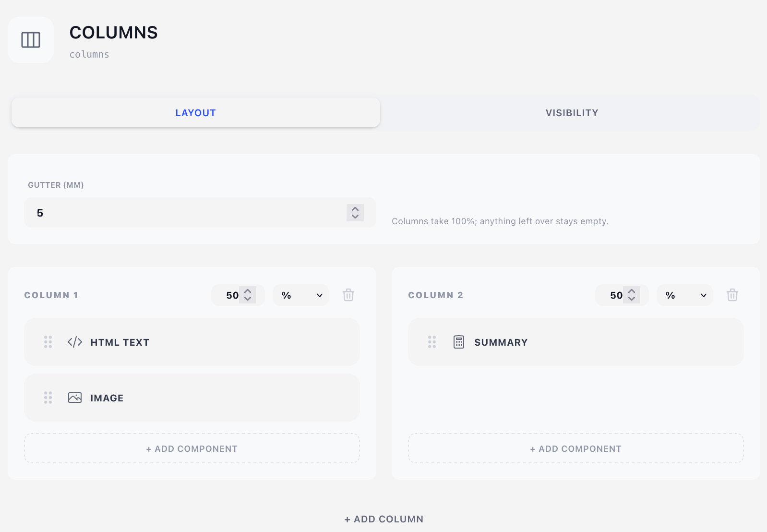Add a component to Column 2

(576, 448)
